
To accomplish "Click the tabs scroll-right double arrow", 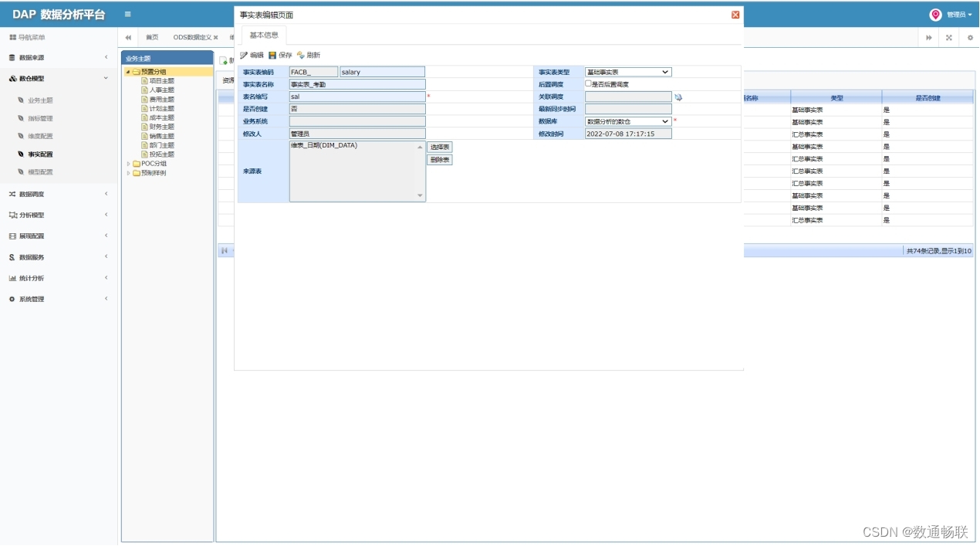I will coord(929,37).
